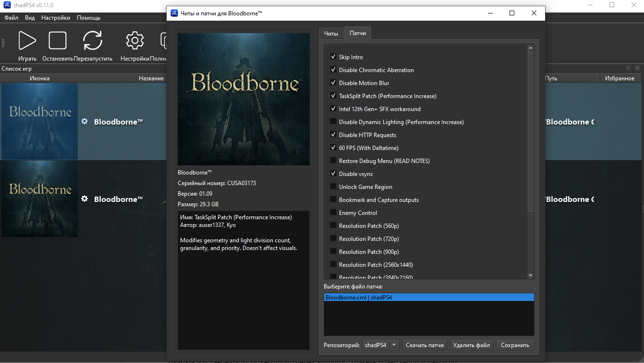Select the Патчи (Patches) tab
The image size is (644, 363).
click(358, 33)
